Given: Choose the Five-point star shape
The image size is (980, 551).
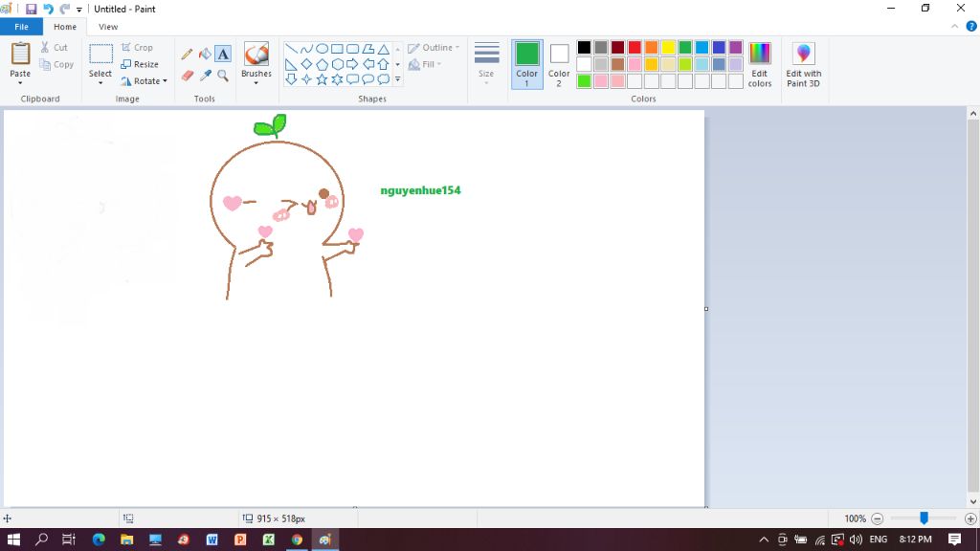Looking at the screenshot, I should coord(322,79).
